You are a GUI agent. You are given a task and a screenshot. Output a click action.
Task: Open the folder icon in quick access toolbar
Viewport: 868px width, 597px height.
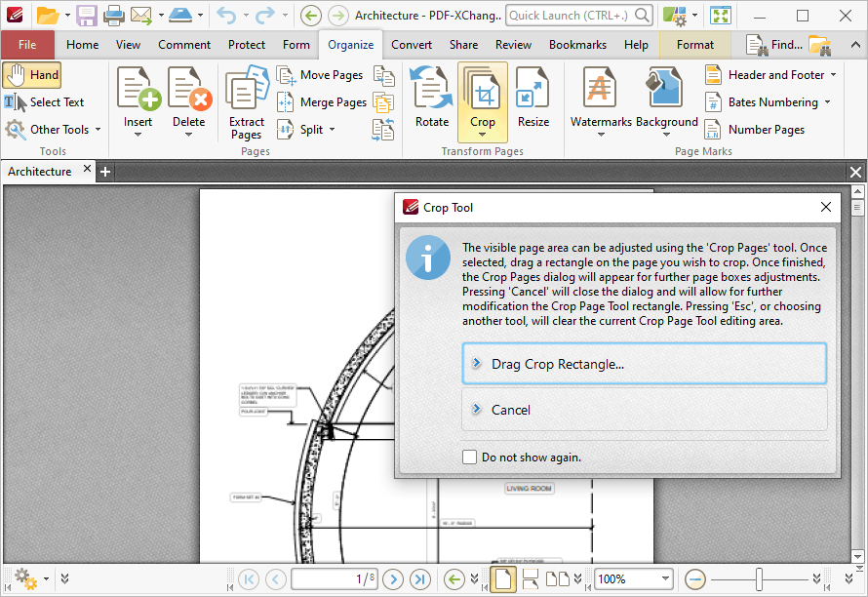[48, 16]
